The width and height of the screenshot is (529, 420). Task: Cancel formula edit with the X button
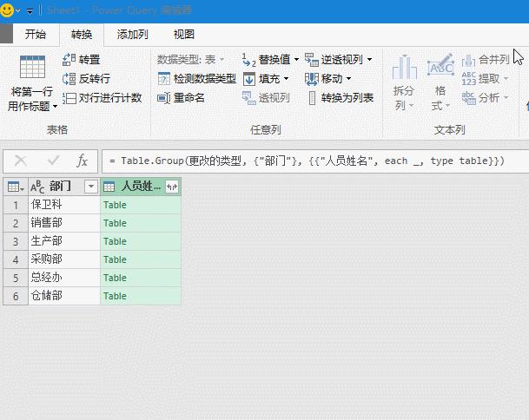tap(21, 161)
